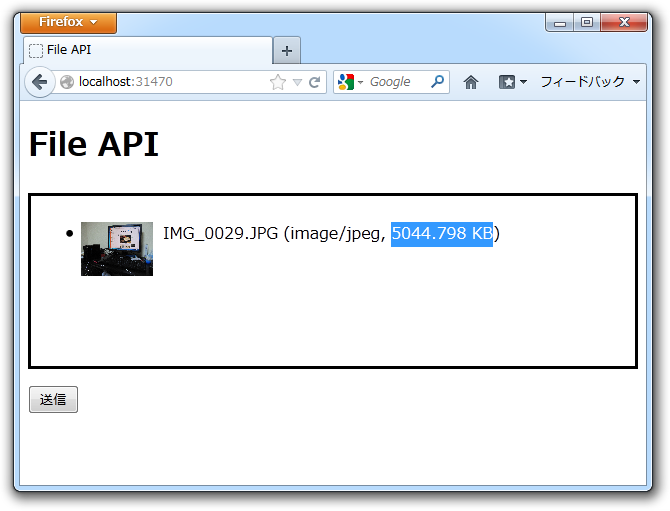Click the site identity globe icon
The image size is (670, 511).
(x=67, y=82)
